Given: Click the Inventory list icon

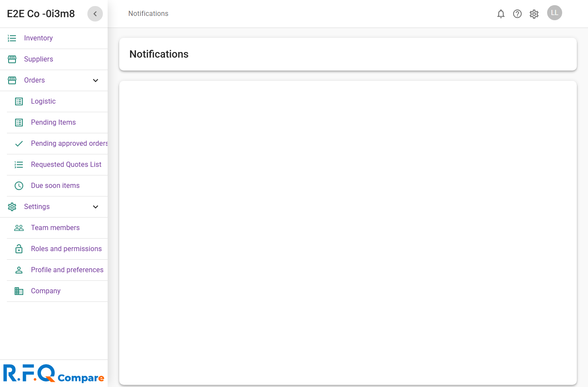Looking at the screenshot, I should tap(12, 38).
